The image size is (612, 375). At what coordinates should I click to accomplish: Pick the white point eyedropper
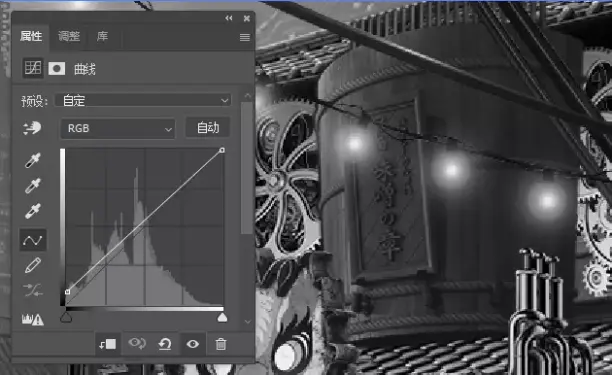[x=33, y=211]
